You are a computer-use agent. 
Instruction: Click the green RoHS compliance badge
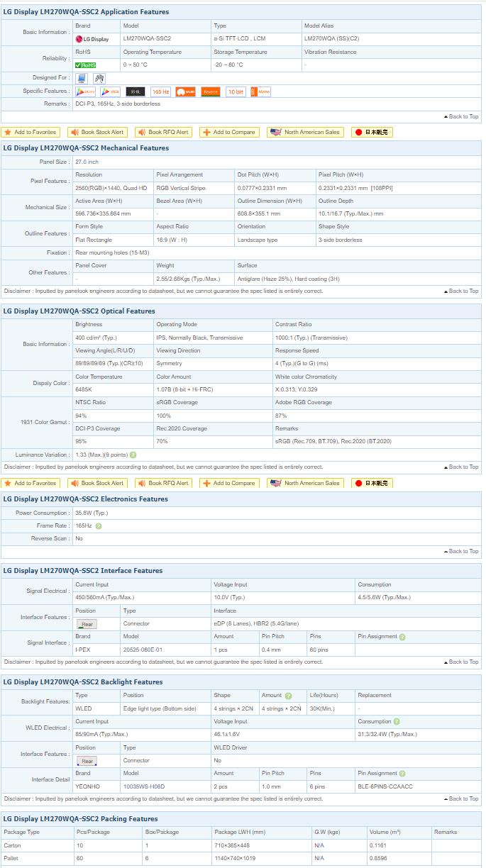pyautogui.click(x=85, y=65)
